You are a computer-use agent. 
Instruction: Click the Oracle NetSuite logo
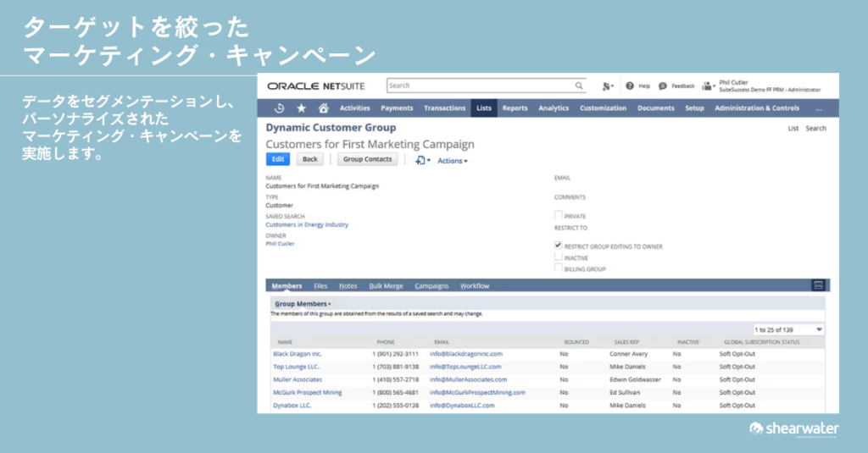tap(316, 86)
